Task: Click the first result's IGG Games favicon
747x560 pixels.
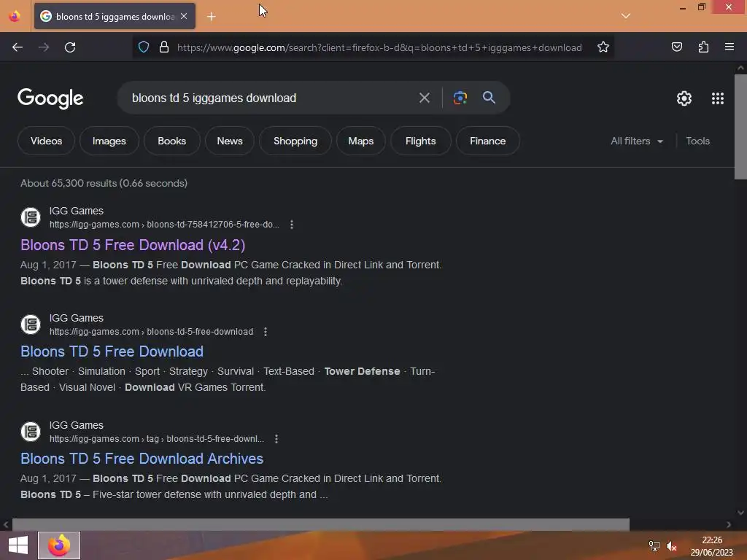Action: [31, 217]
